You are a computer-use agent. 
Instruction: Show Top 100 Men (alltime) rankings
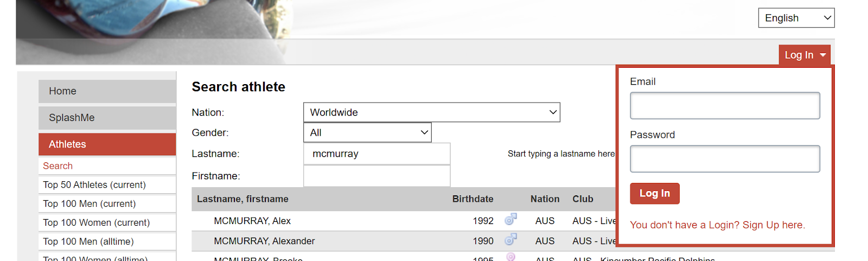pyautogui.click(x=88, y=241)
